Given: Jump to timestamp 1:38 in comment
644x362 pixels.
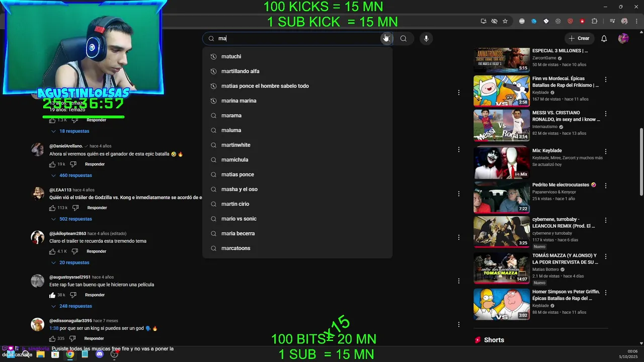Looking at the screenshot, I should click(54, 328).
